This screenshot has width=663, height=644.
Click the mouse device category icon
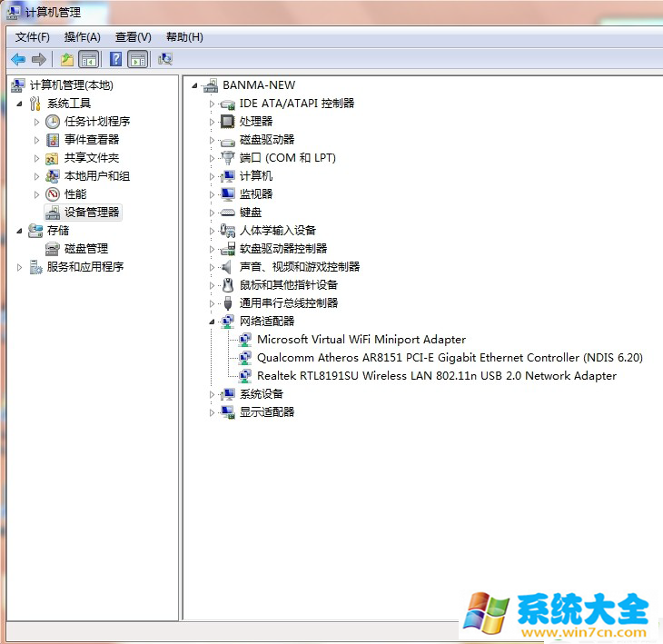pos(227,285)
